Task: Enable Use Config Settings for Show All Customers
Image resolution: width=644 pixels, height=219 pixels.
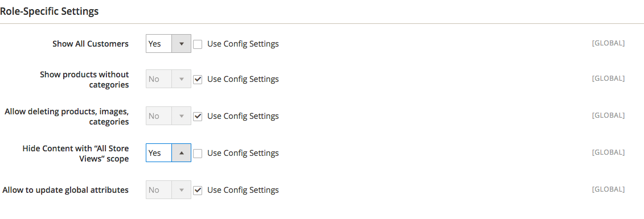Action: 198,44
